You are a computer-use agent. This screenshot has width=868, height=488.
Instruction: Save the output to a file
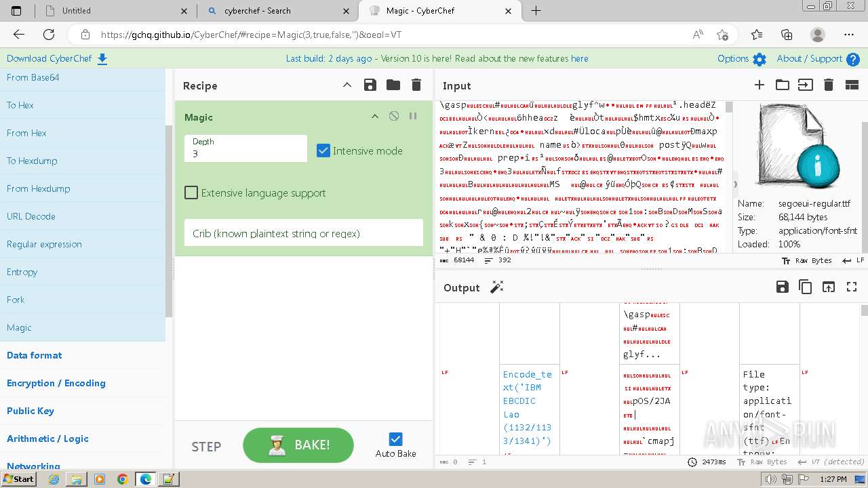782,287
